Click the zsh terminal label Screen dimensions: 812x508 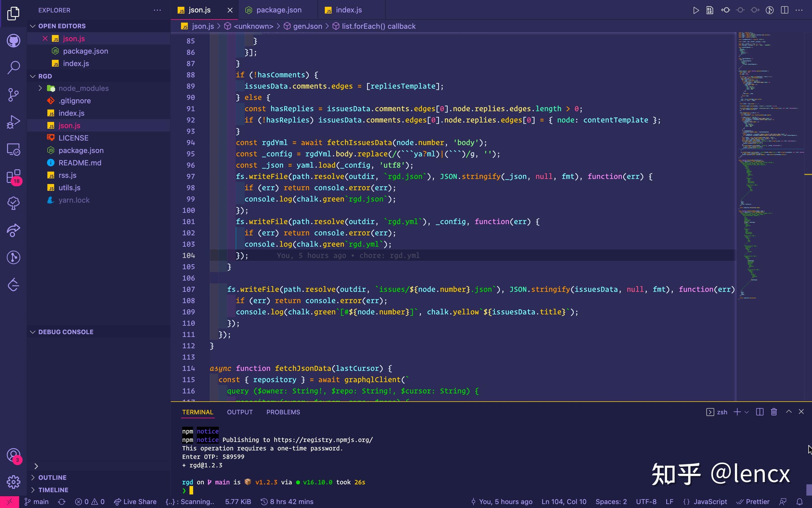(717, 412)
